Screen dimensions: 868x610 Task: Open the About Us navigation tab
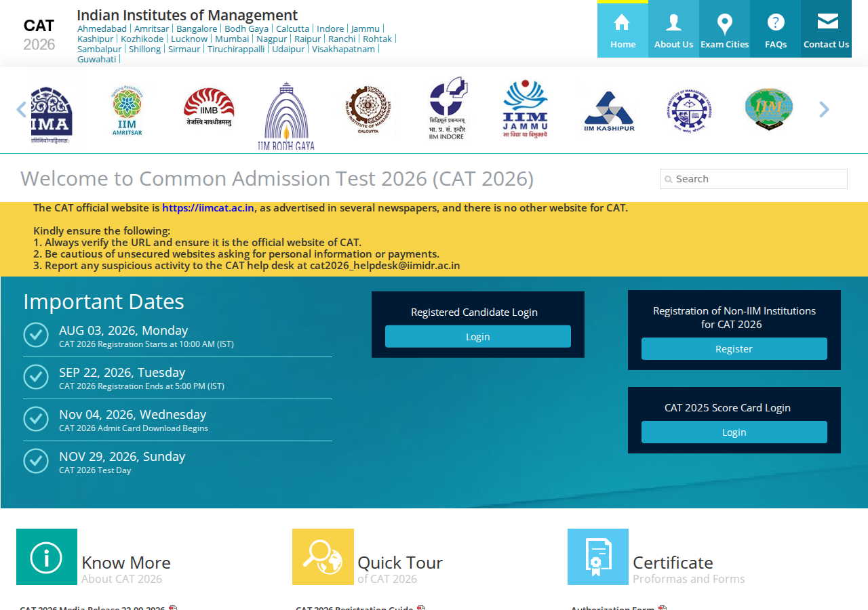coord(673,29)
